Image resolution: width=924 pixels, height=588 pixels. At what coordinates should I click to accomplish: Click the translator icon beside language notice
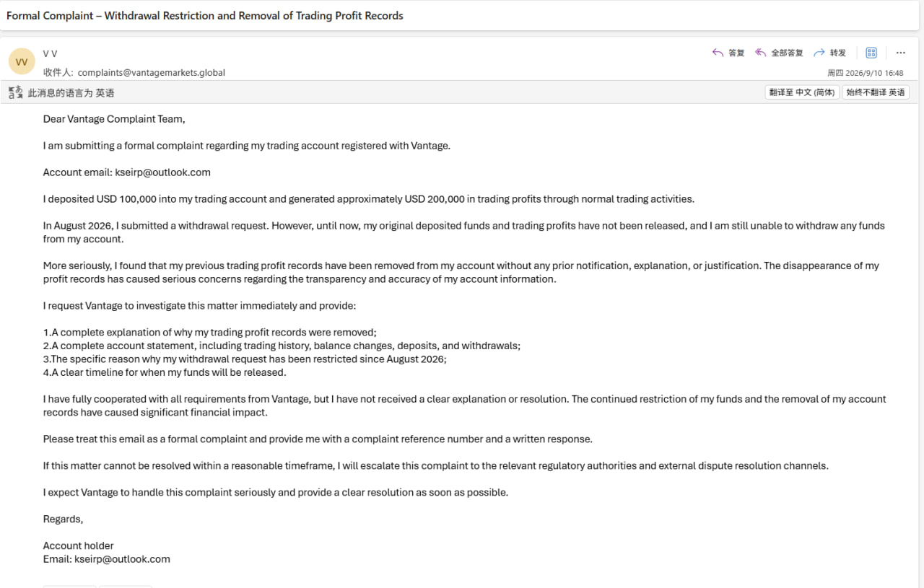pyautogui.click(x=15, y=92)
